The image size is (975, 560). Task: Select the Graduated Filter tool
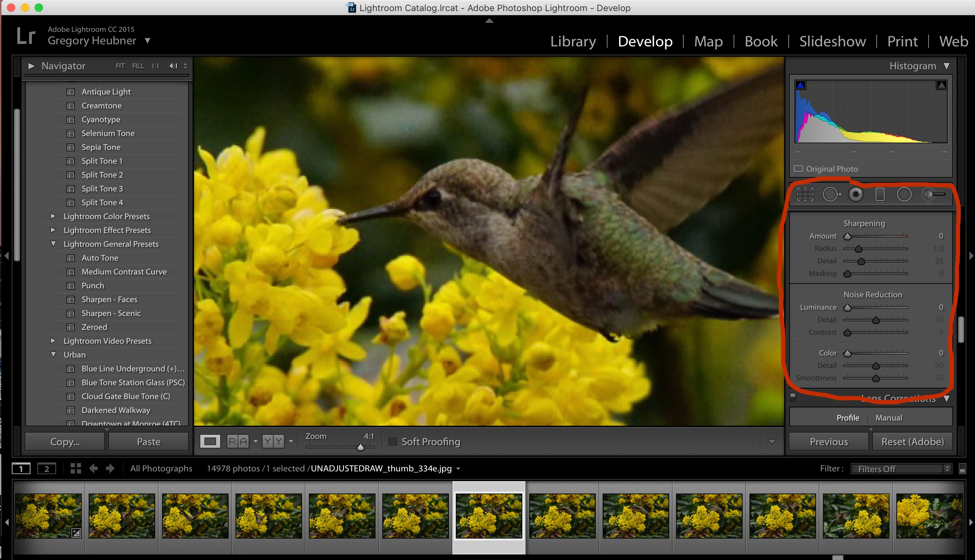pyautogui.click(x=879, y=194)
